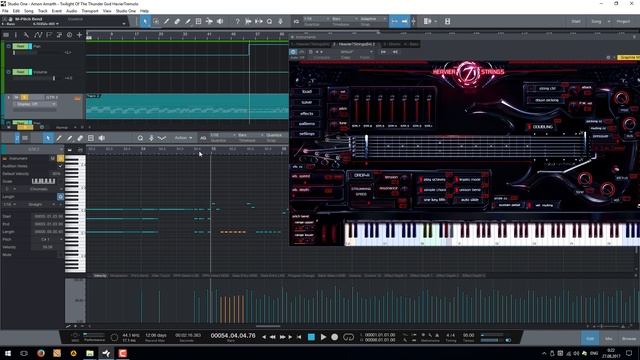This screenshot has height=360, width=640.
Task: Select the Range tool in main toolbar
Action: (156, 21)
